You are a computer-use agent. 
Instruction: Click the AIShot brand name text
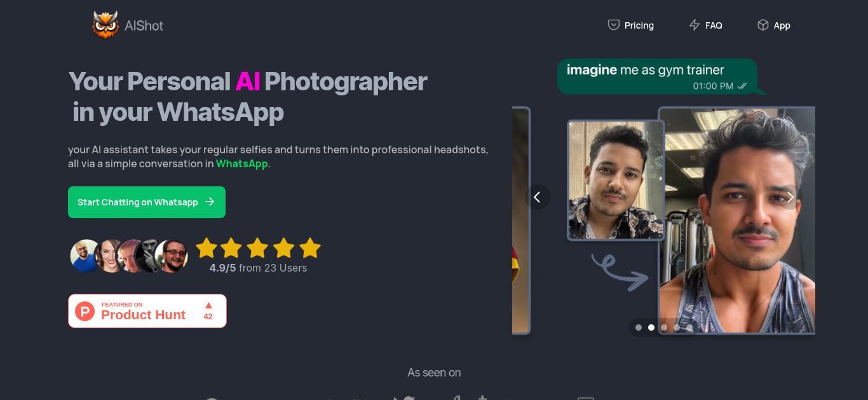pyautogui.click(x=144, y=25)
